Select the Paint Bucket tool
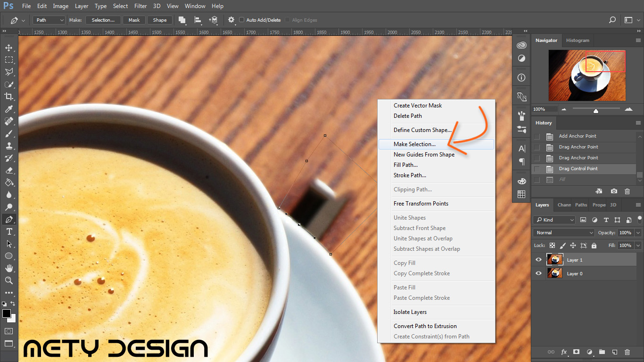The width and height of the screenshot is (644, 362). click(8, 182)
